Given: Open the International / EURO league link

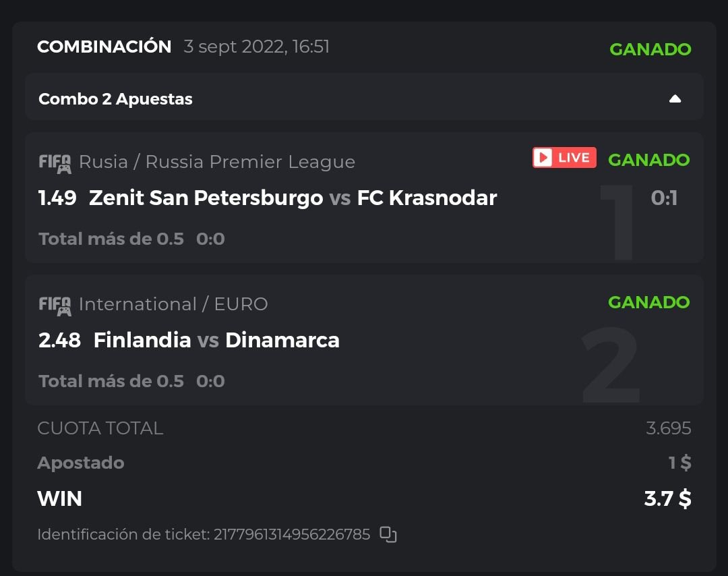Looking at the screenshot, I should pos(173,304).
